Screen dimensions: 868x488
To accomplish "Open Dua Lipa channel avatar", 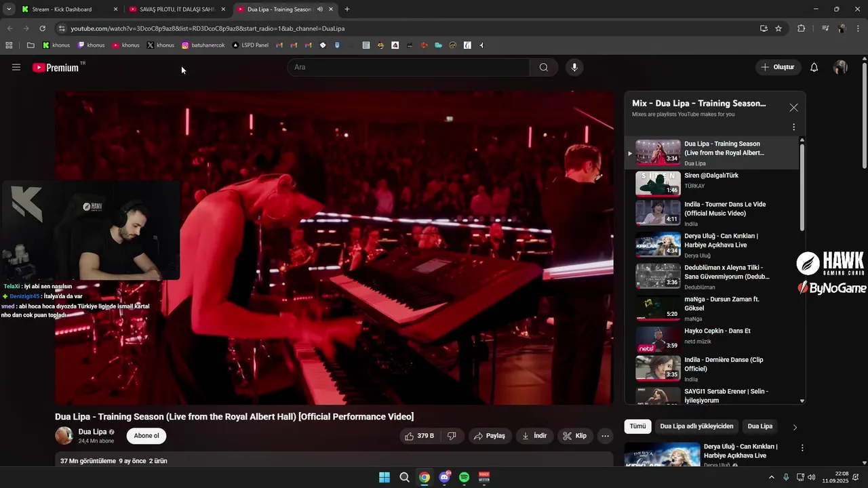I will [x=64, y=436].
